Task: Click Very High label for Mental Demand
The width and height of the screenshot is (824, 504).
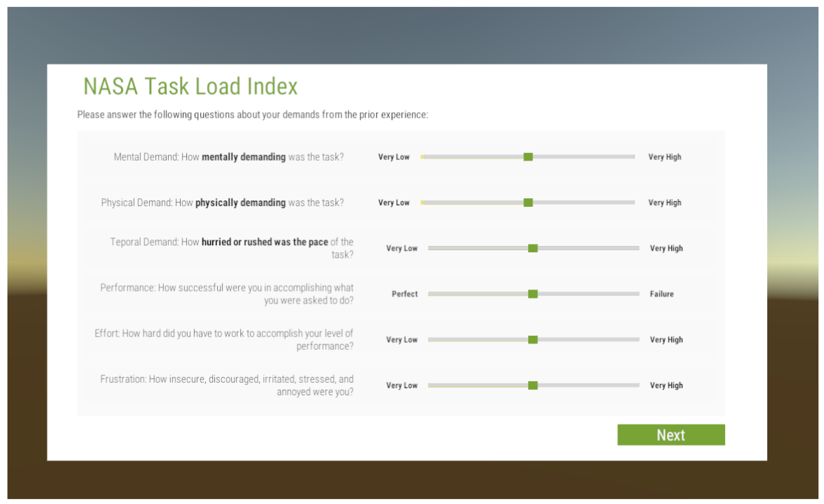Action: (664, 157)
